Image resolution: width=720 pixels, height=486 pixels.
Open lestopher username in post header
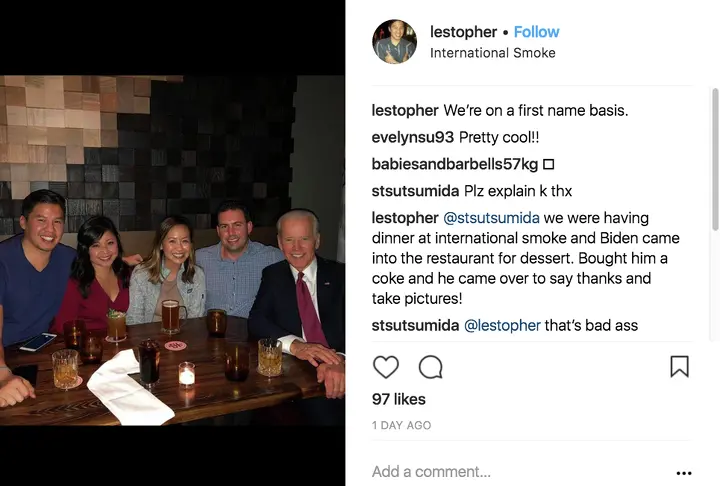[463, 32]
